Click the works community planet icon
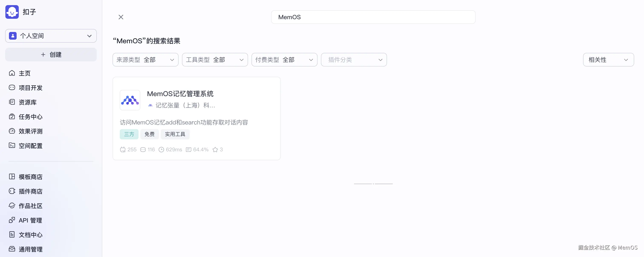The image size is (644, 257). tap(12, 205)
